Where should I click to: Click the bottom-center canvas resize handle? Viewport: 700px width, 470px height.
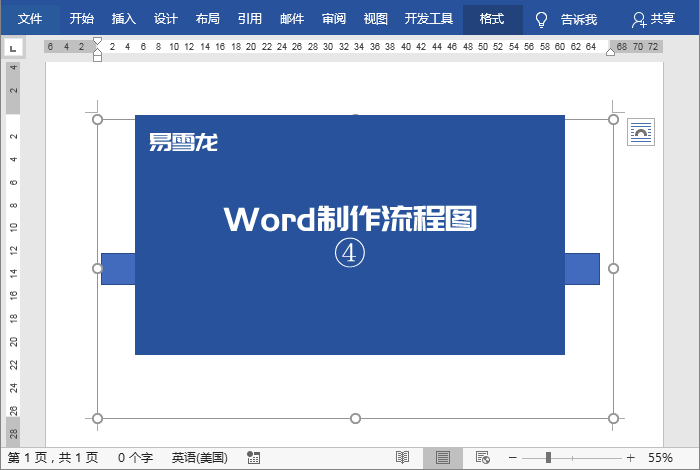(355, 418)
